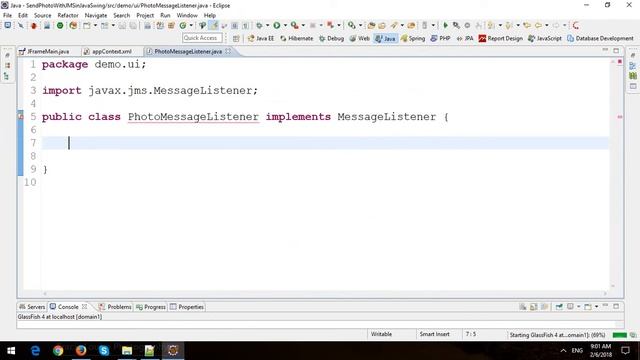
Task: Switch to appContext.xml editor tab
Action: pos(108,51)
